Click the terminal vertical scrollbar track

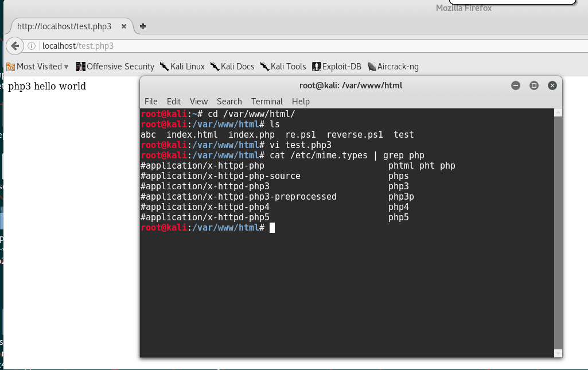coord(558,232)
